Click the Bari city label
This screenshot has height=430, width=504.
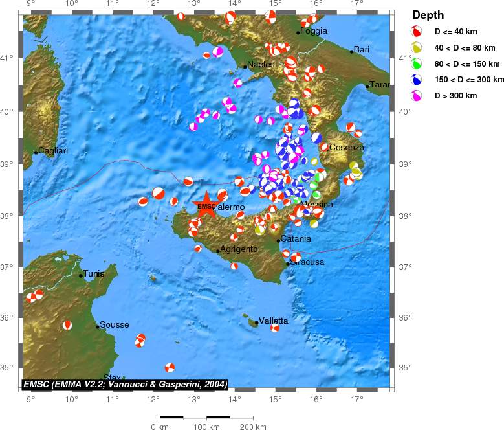[361, 49]
